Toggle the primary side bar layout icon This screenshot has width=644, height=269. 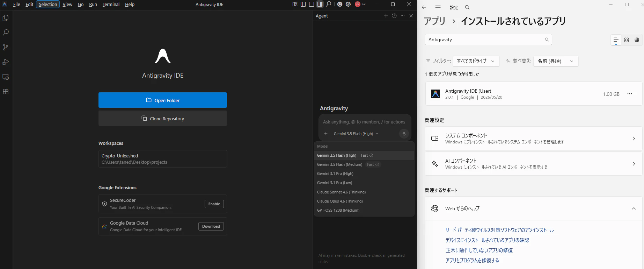point(303,4)
